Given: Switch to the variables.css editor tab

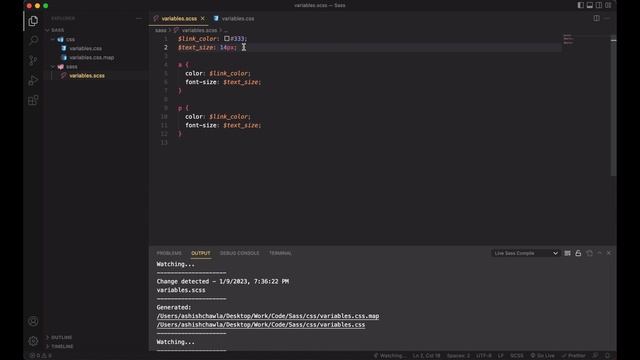Looking at the screenshot, I should point(234,18).
